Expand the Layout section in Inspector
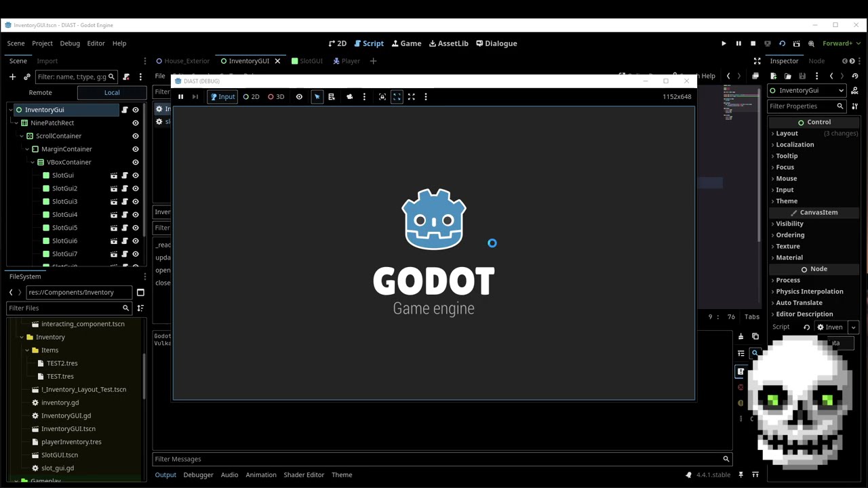This screenshot has height=488, width=868. pyautogui.click(x=787, y=134)
